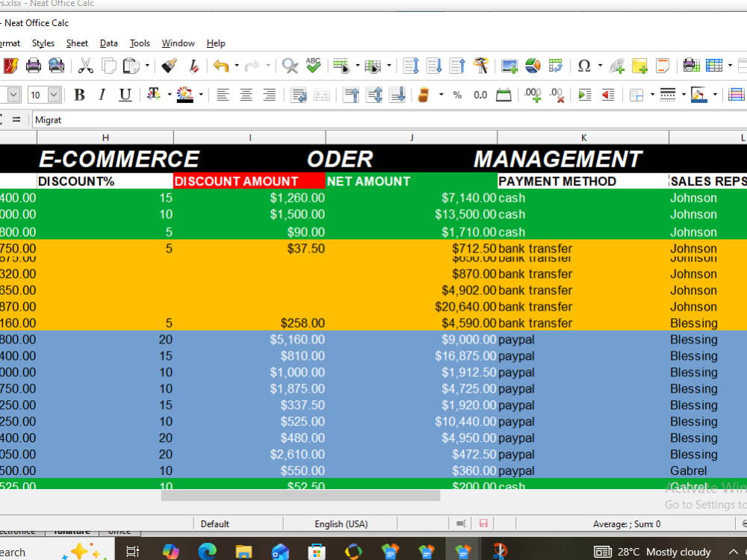Apply the border line color swatch

pos(698,95)
